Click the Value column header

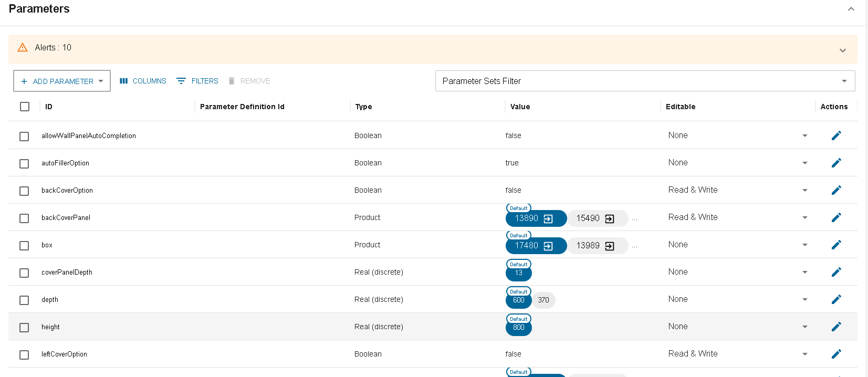[520, 107]
